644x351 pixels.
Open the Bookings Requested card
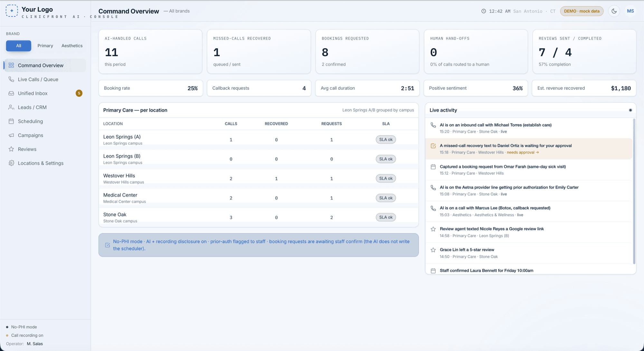367,52
